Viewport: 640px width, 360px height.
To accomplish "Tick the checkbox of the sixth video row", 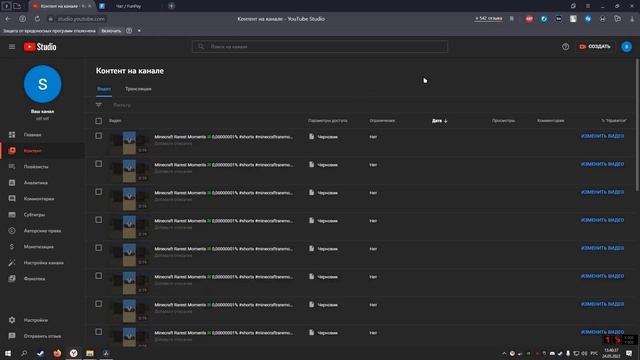I will pyautogui.click(x=99, y=276).
